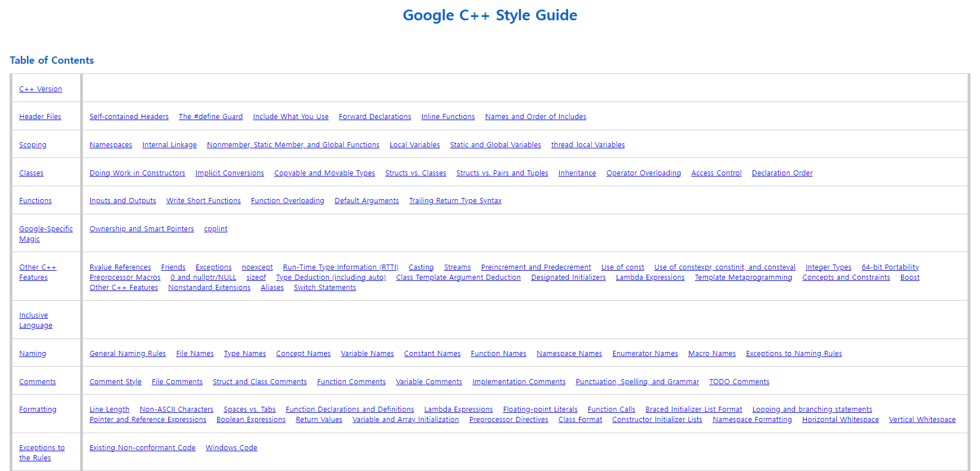Open Designated Initializers link
Viewport: 980px width, 471px height.
(x=568, y=278)
